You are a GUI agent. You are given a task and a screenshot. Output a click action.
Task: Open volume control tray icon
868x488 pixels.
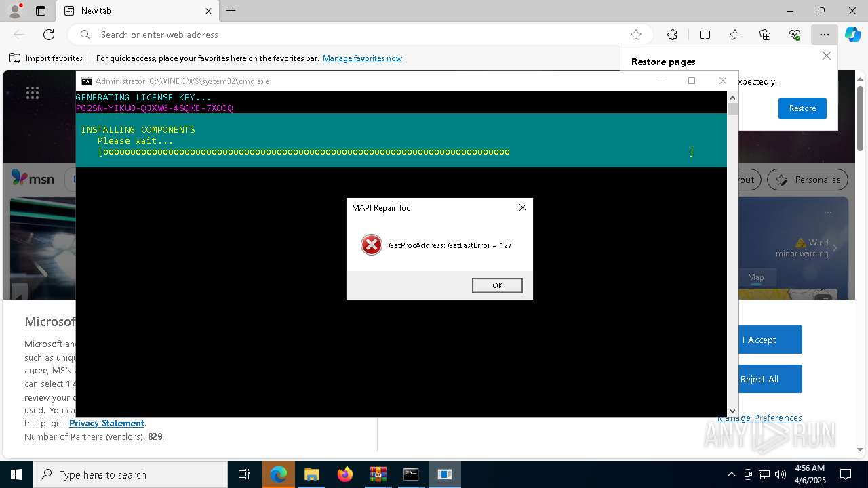point(781,474)
